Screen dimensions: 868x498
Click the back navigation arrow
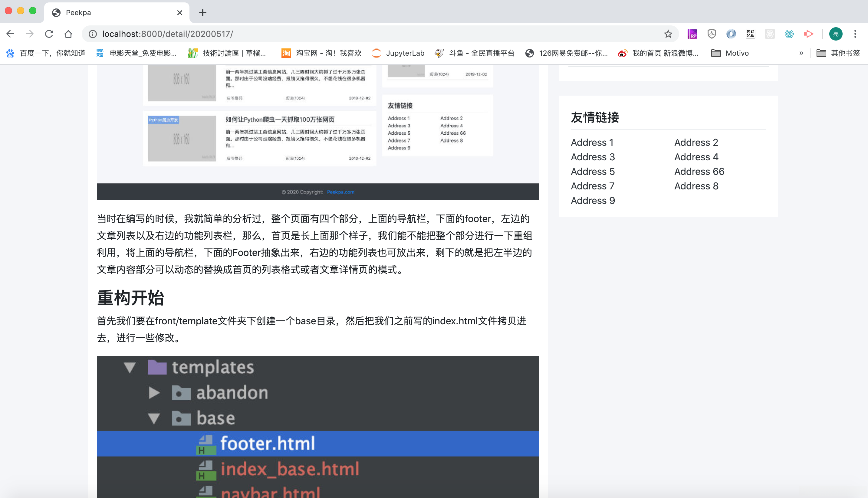[x=10, y=34]
